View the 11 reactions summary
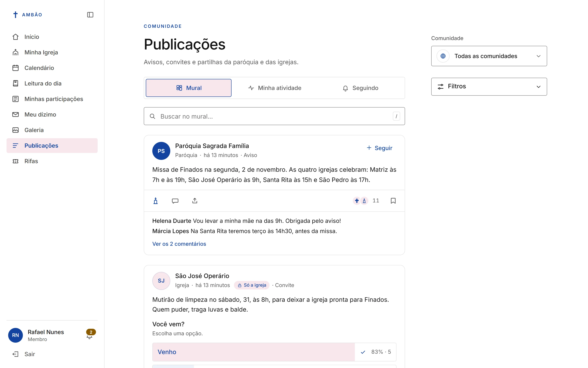This screenshot has height=368, width=588. [366, 201]
